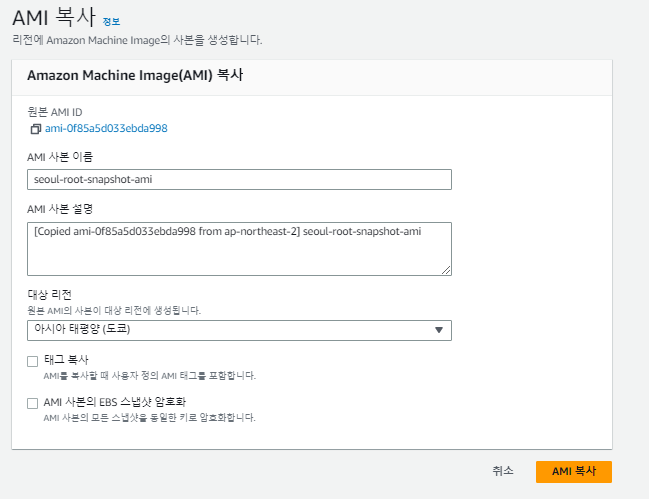Click the 대상 리전 label text

point(50,295)
